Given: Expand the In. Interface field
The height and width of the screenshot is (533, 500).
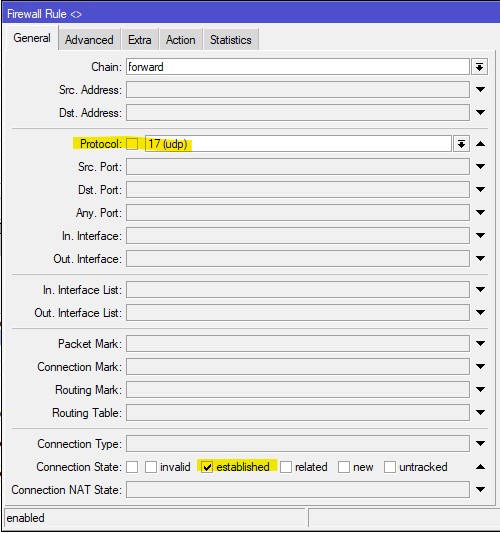Looking at the screenshot, I should click(x=480, y=235).
